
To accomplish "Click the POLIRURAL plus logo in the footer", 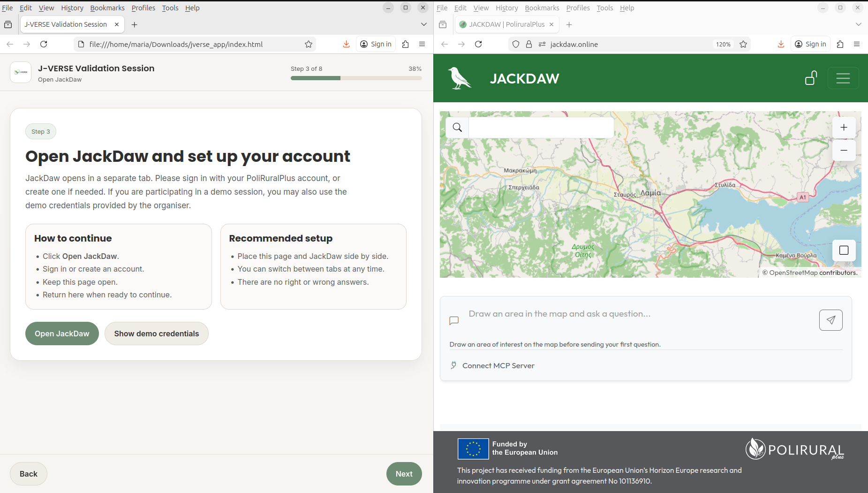I will click(795, 449).
